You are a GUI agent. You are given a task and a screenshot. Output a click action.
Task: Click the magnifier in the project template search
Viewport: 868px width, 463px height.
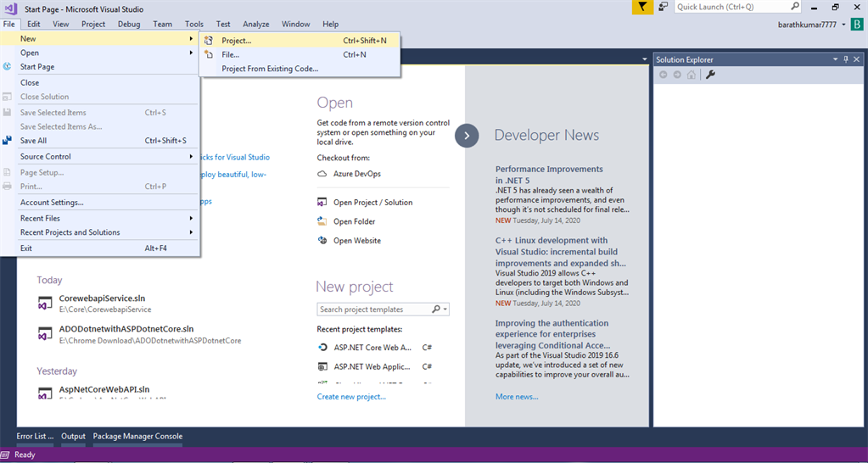coord(435,310)
